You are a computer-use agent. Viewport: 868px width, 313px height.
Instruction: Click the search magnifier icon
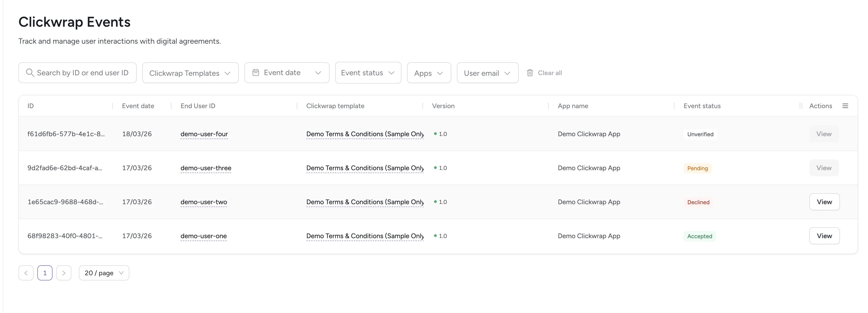[x=30, y=73]
